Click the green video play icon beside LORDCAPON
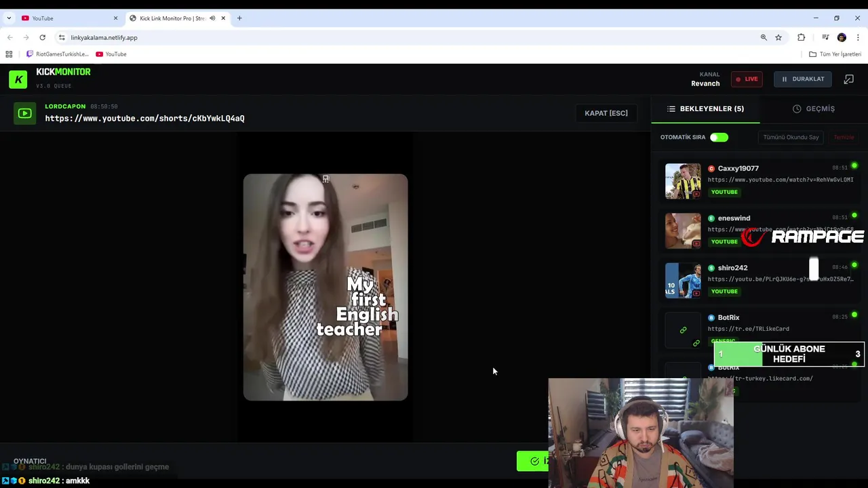 pos(24,113)
